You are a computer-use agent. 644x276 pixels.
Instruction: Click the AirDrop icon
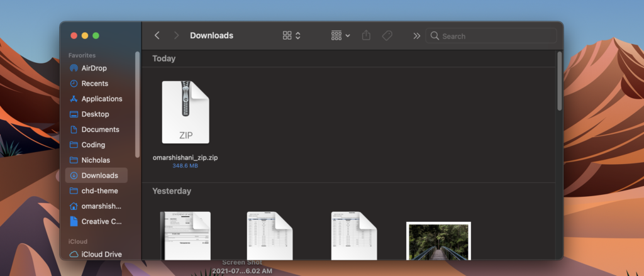click(74, 68)
